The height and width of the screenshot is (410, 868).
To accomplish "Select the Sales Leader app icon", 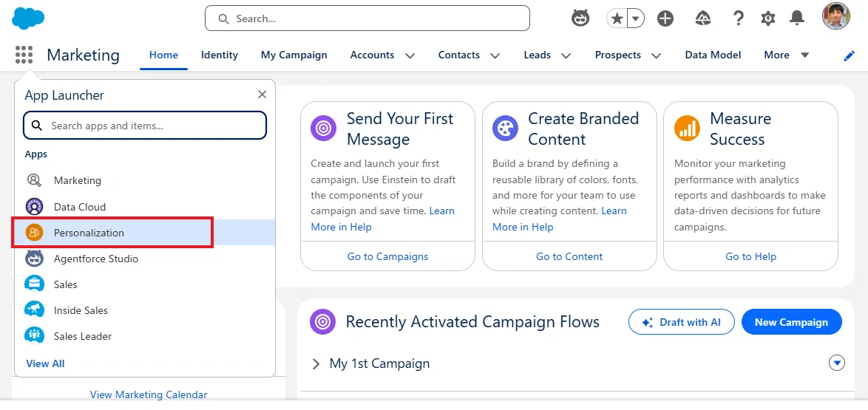I will pyautogui.click(x=34, y=335).
